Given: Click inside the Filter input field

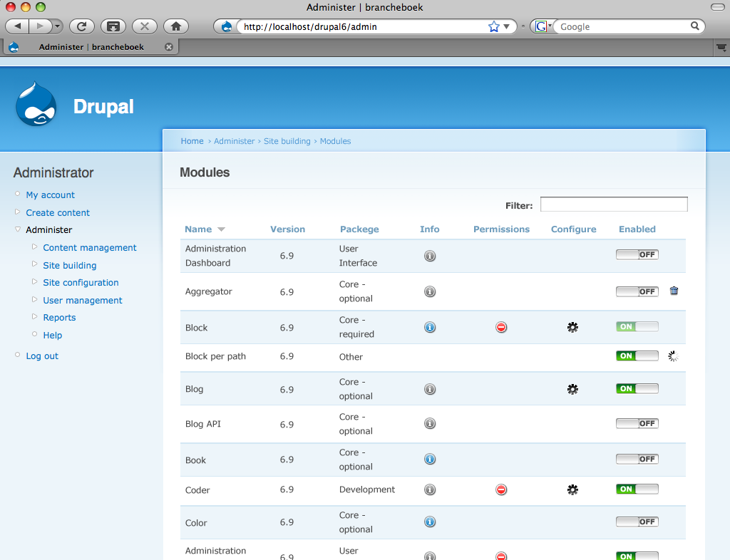Looking at the screenshot, I should pos(613,204).
